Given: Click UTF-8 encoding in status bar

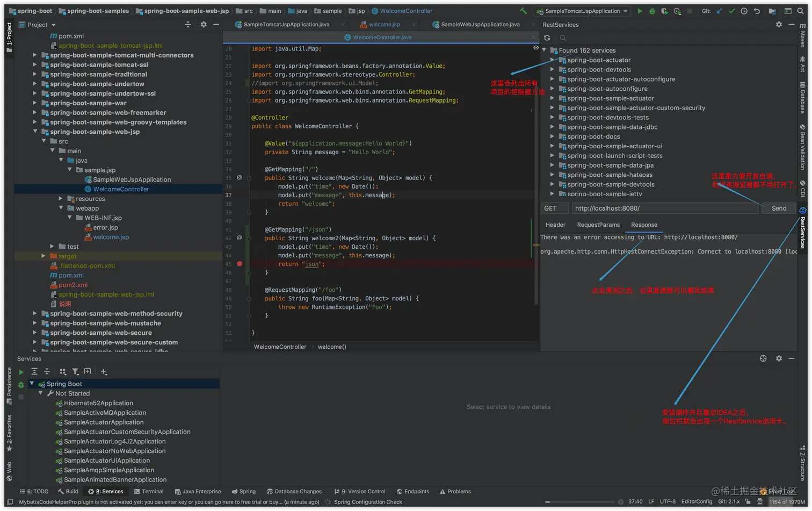Looking at the screenshot, I should pos(668,502).
